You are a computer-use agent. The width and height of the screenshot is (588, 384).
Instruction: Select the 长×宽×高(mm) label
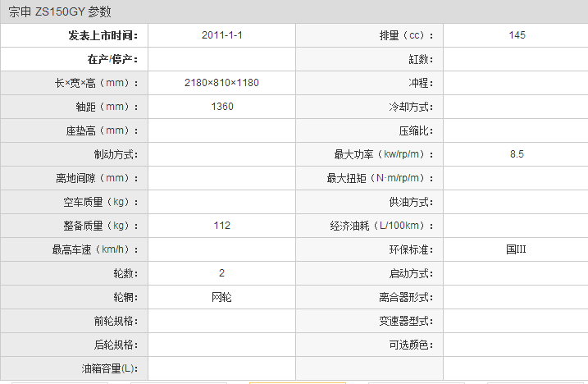[x=96, y=83]
